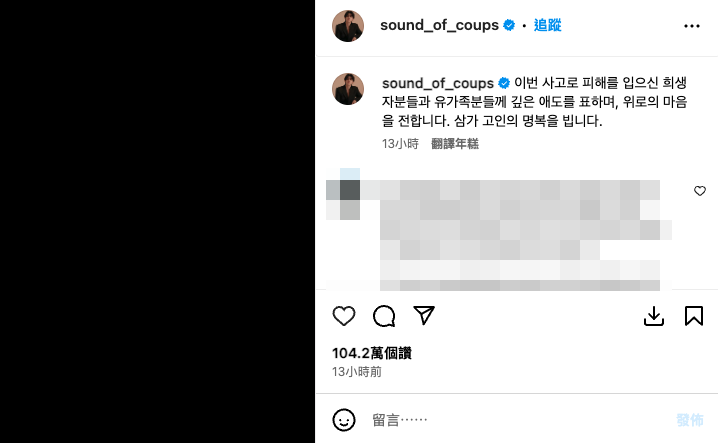Save the post with the bookmark icon
This screenshot has width=718, height=443.
694,316
